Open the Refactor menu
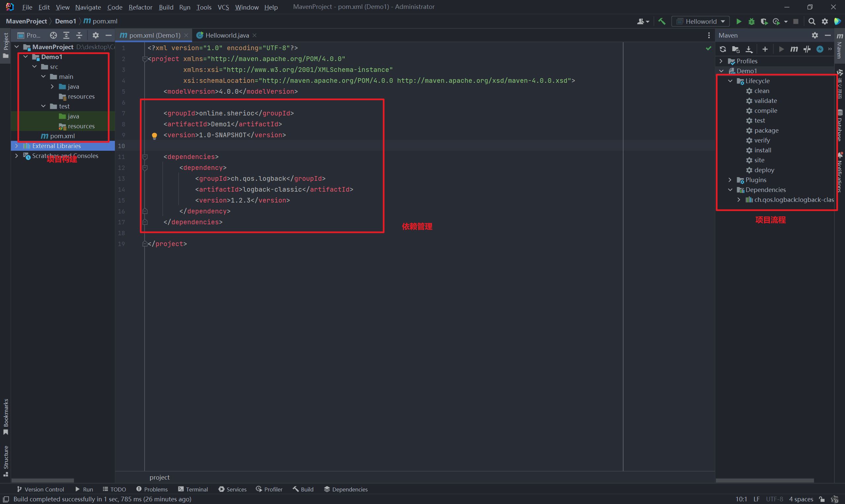Viewport: 845px width, 504px height. tap(140, 7)
